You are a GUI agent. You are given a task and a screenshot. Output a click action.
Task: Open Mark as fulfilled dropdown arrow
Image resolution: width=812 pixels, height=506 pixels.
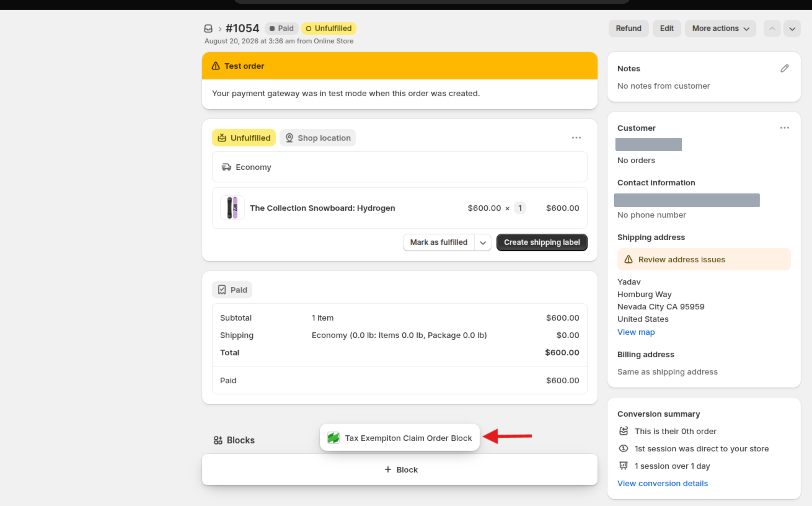(x=483, y=243)
